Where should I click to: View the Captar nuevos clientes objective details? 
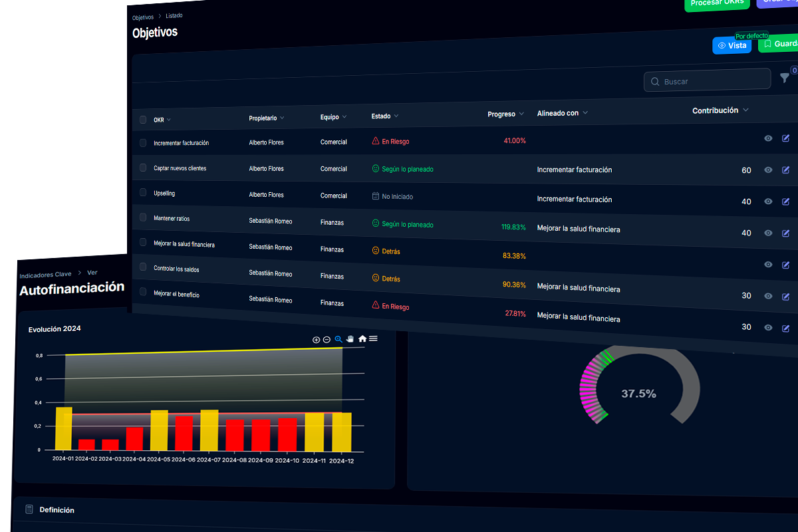click(768, 170)
